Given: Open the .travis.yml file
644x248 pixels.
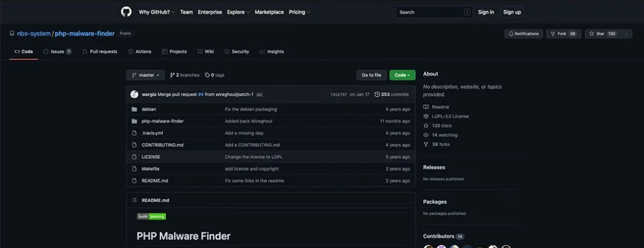Looking at the screenshot, I should pos(152,133).
